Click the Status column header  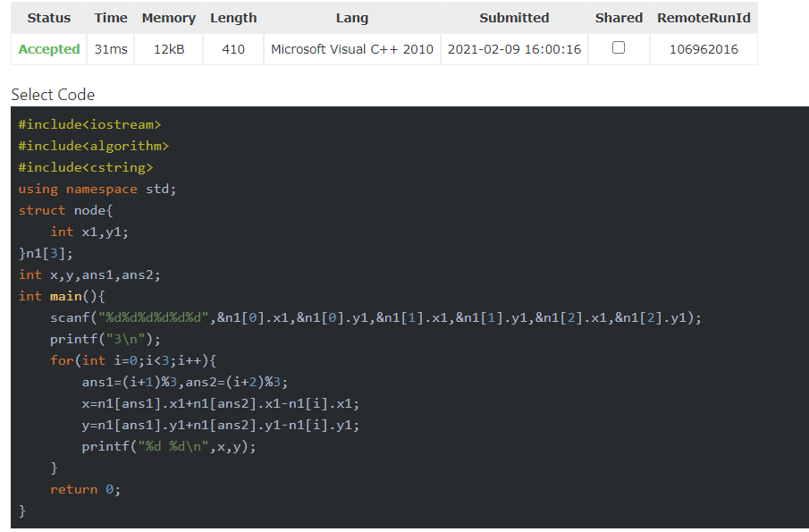click(x=49, y=18)
